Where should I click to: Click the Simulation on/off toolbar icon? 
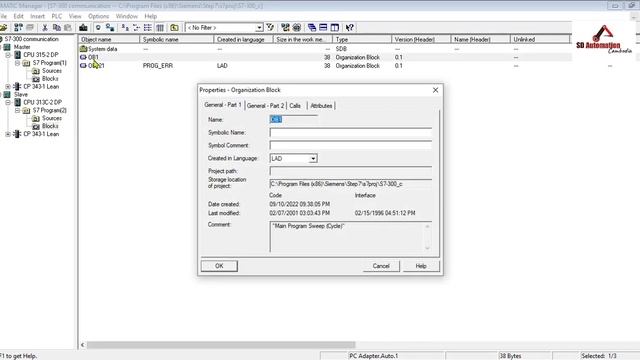(x=297, y=27)
